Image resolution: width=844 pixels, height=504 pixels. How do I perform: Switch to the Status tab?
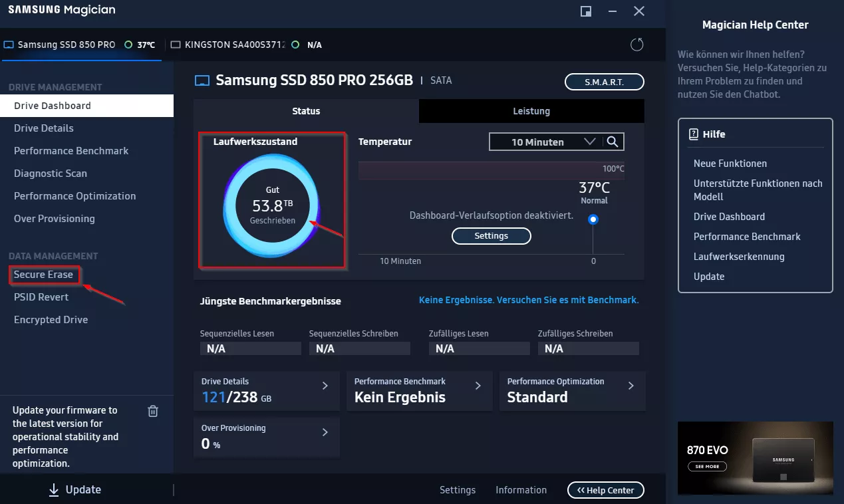(x=306, y=111)
